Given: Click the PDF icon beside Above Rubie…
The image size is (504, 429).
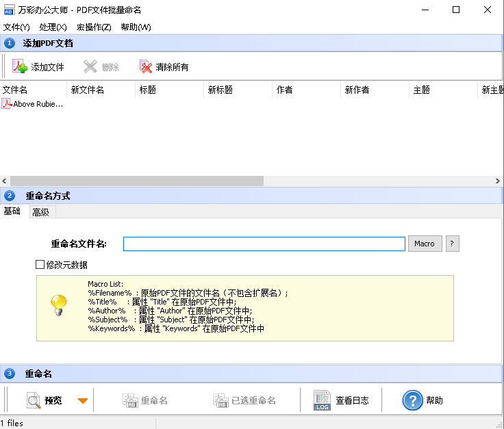Looking at the screenshot, I should tap(6, 104).
